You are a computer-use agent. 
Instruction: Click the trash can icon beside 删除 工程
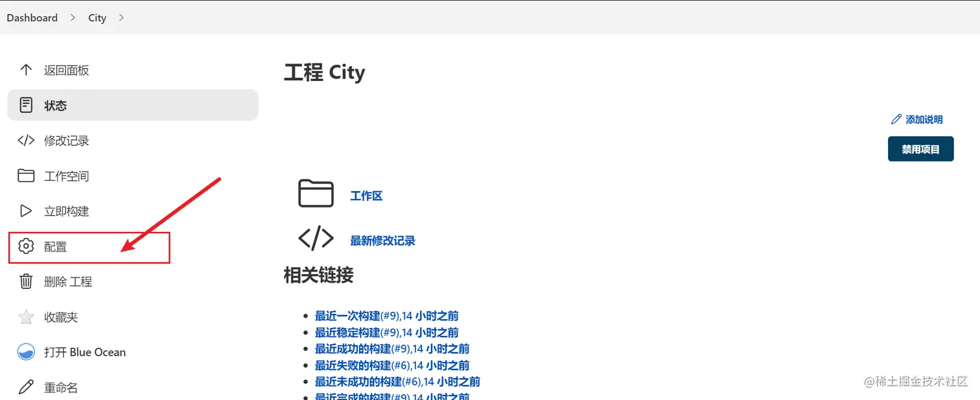click(x=26, y=281)
